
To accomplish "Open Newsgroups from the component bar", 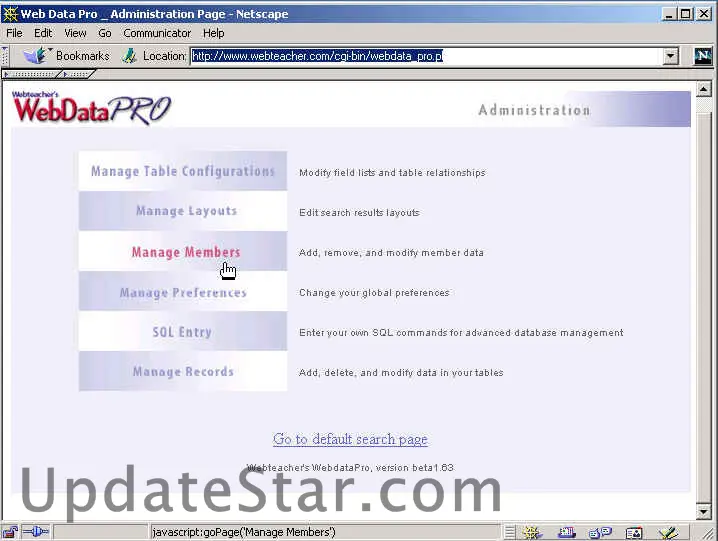I will point(600,532).
